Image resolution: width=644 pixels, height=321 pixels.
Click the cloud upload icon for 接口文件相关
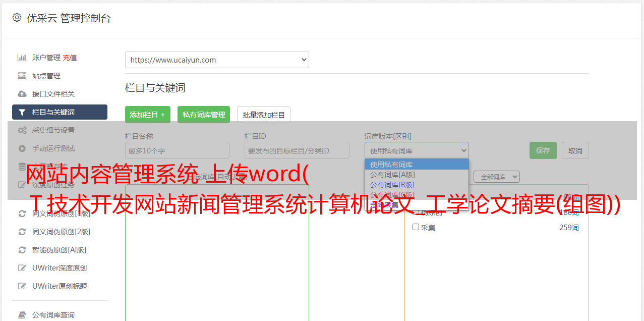tap(22, 94)
